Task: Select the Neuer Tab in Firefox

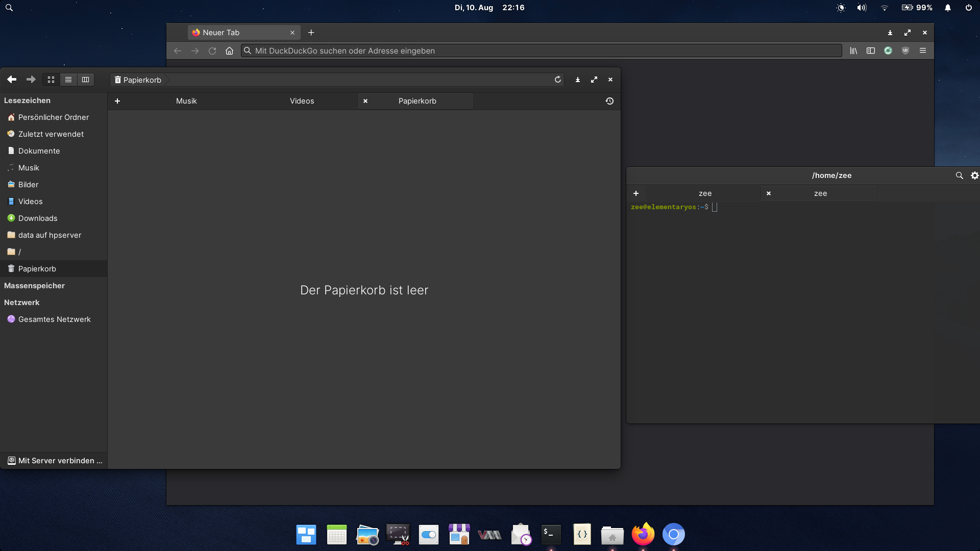Action: (244, 33)
